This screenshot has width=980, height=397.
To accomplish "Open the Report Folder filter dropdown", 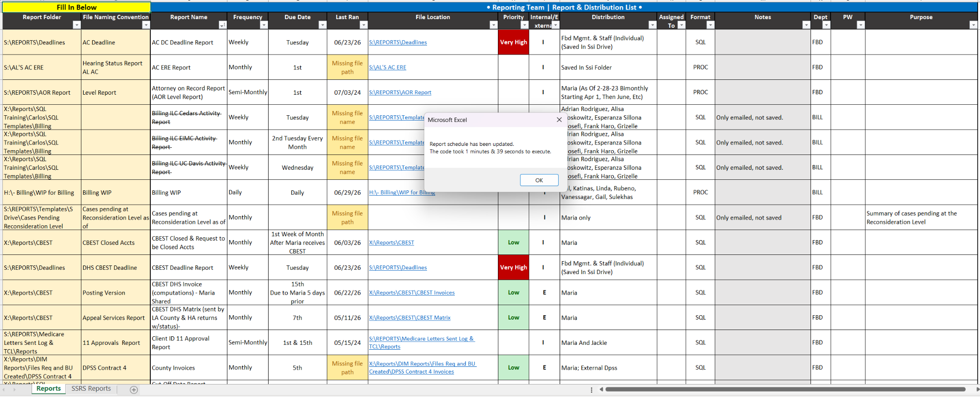I will point(77,25).
